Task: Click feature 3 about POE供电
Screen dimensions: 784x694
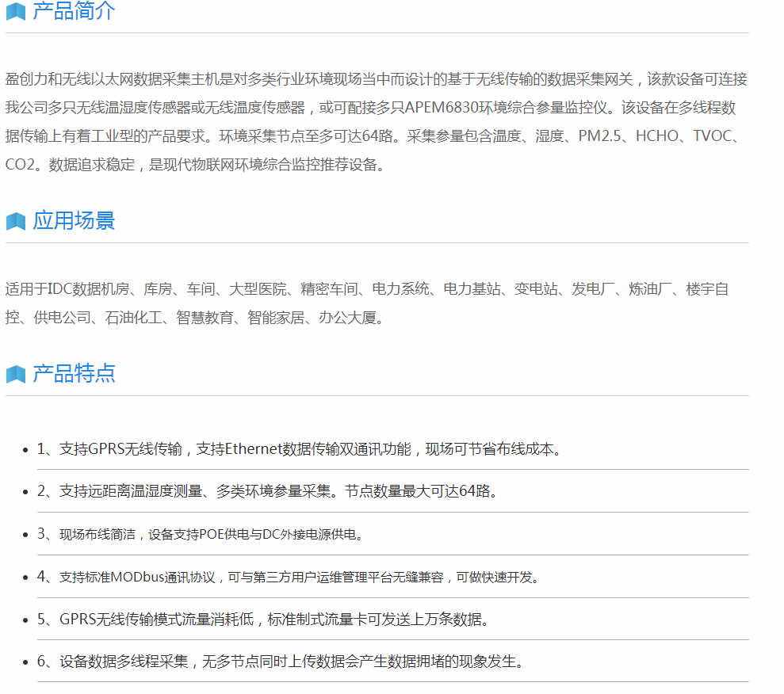Action: point(201,534)
